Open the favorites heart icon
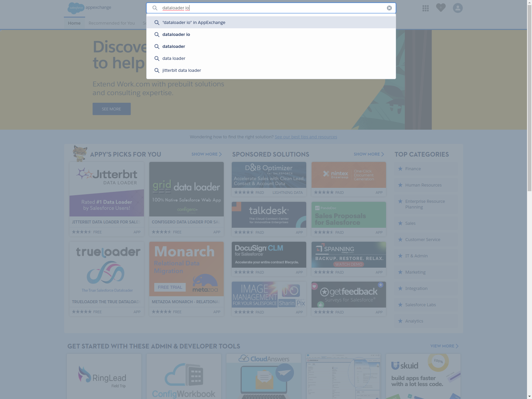This screenshot has height=399, width=532. pos(441,8)
